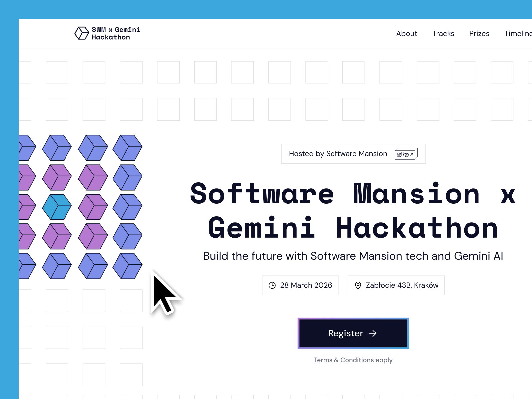Open the About section from the navigation

click(407, 33)
